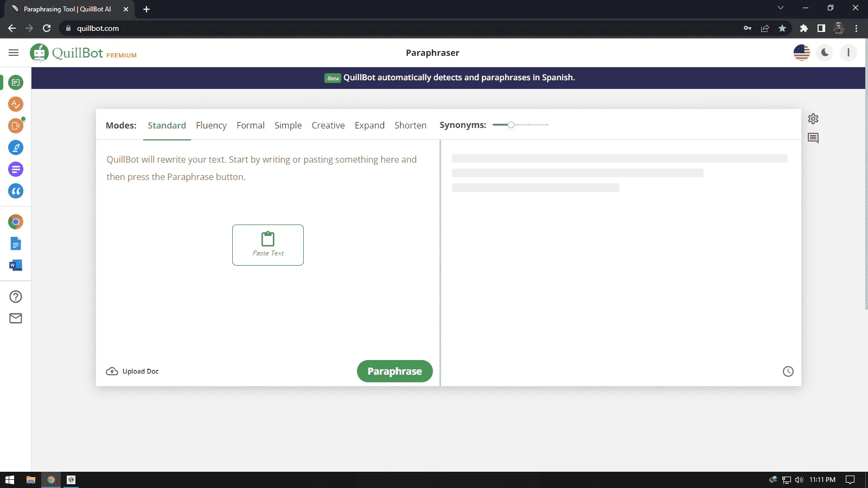The height and width of the screenshot is (488, 868).
Task: Open the Summarizer sidebar icon
Action: pos(16,169)
